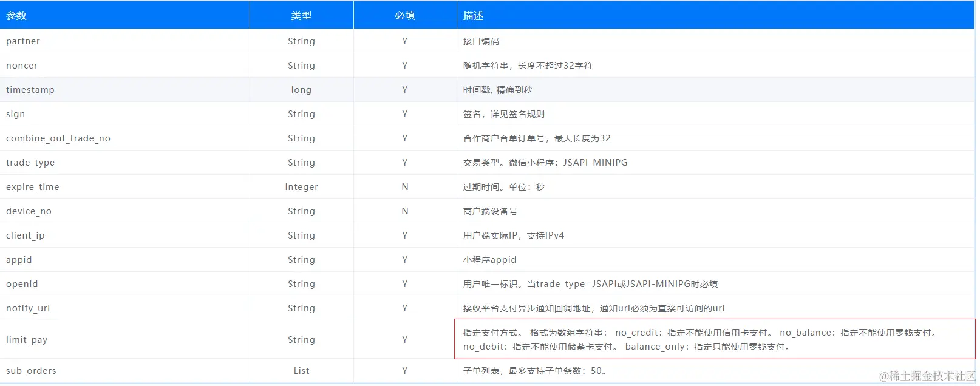This screenshot has width=980, height=386.
Task: Click the 指定支付方式 description of limit_pay
Action: point(701,340)
